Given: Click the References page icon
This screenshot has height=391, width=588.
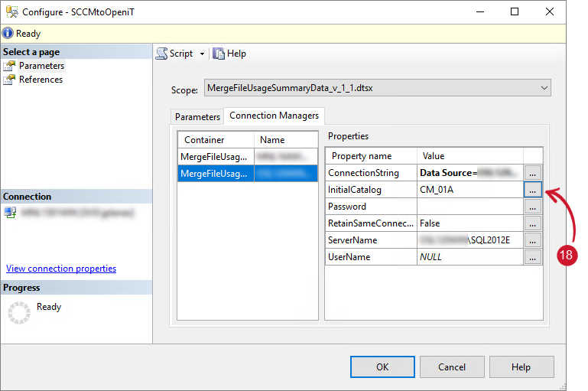Looking at the screenshot, I should (9, 80).
